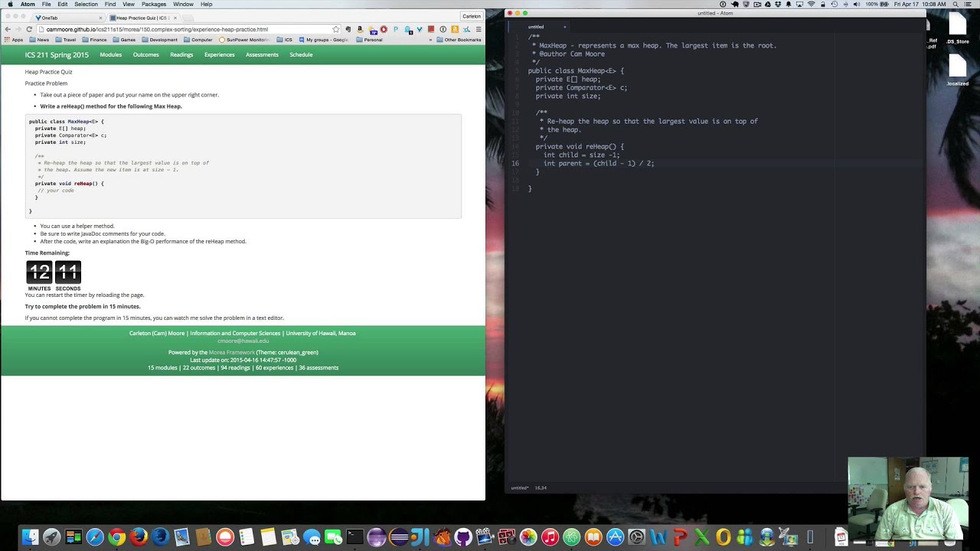
Task: Go to the Readings page
Action: (x=181, y=55)
